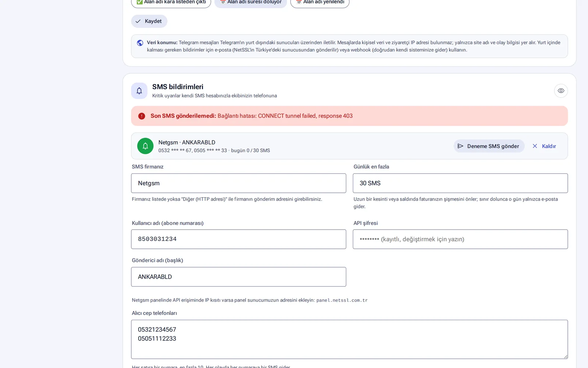This screenshot has width=588, height=368.
Task: Click the "Alıcı cep telefonları" label
Action: (x=154, y=313)
